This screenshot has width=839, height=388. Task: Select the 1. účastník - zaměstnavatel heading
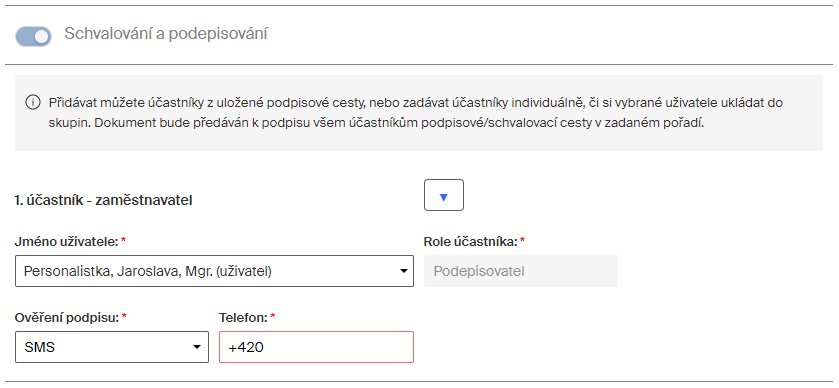point(104,201)
